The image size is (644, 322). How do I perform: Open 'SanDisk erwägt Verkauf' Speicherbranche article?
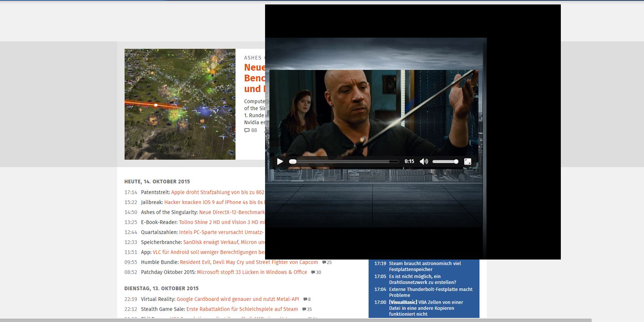[x=224, y=242]
